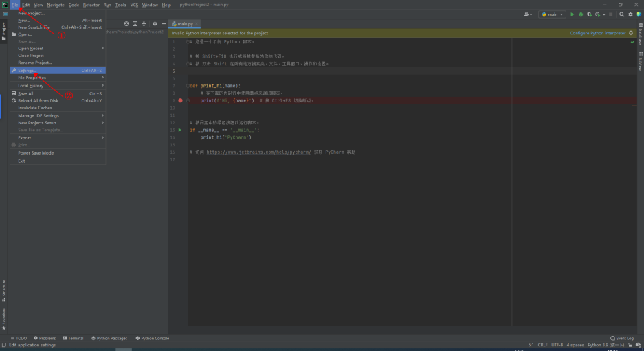Image resolution: width=644 pixels, height=351 pixels.
Task: Toggle Power Save Mode in File menu
Action: click(x=58, y=152)
